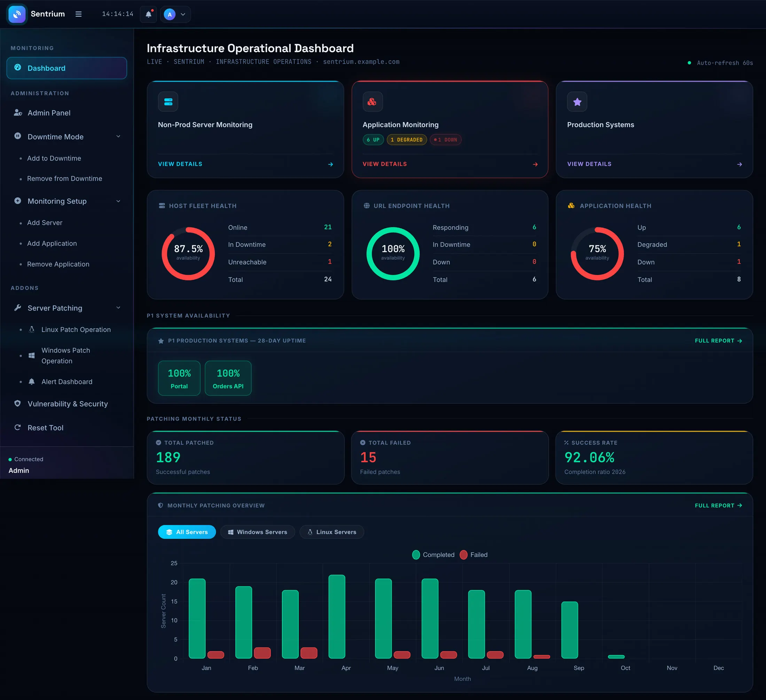Screen dimensions: 766x700
Task: Click the Sentrium logo icon
Action: click(x=17, y=14)
